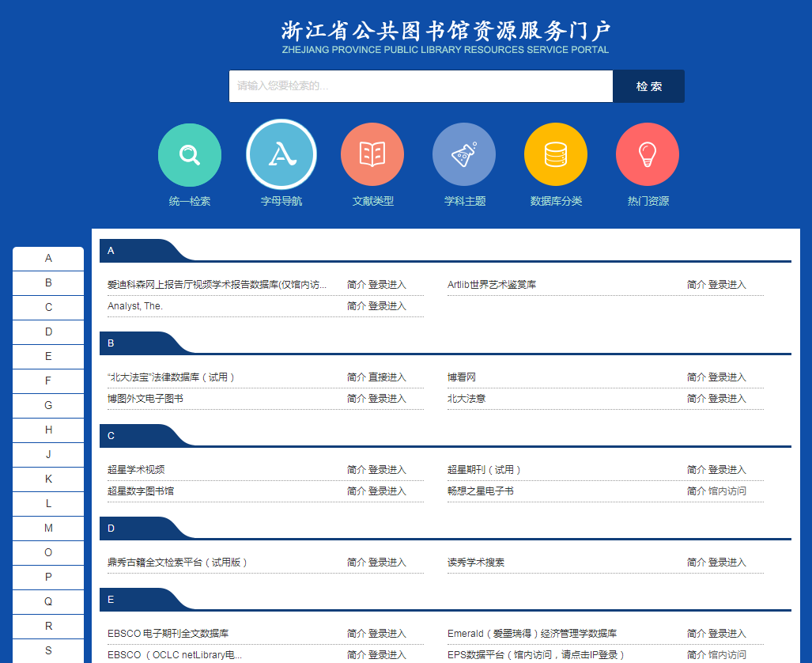Viewport: 812px width, 663px height.
Task: Jump to letter C in sidebar
Action: pos(48,308)
